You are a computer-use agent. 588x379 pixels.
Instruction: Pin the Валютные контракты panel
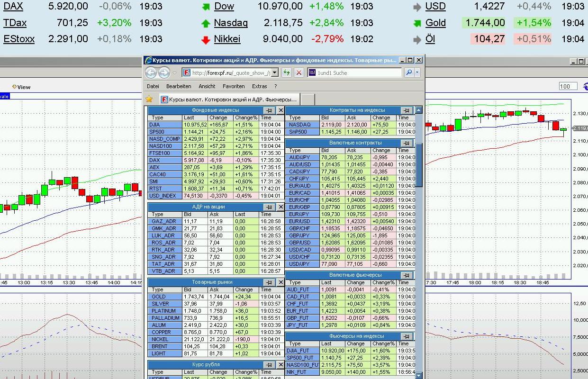407,143
